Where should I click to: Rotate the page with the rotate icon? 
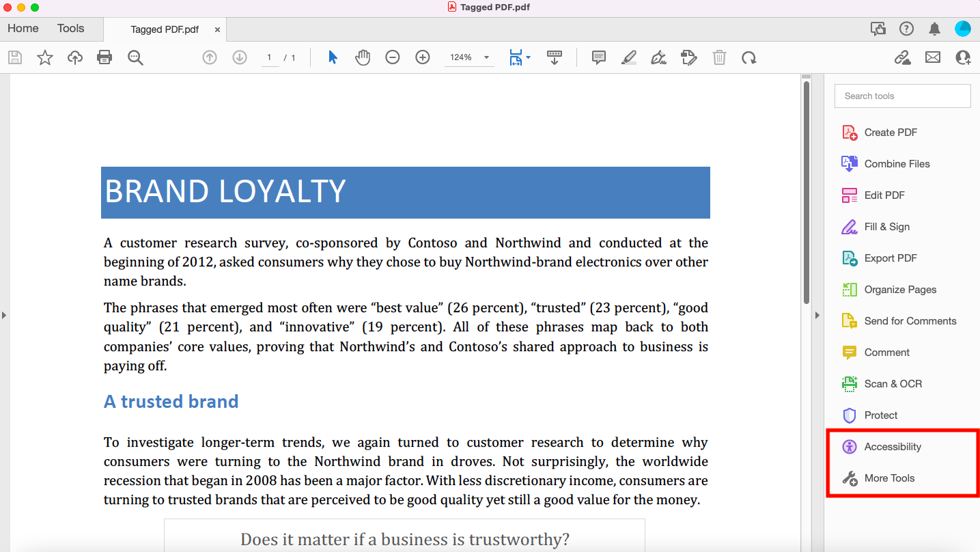(749, 58)
